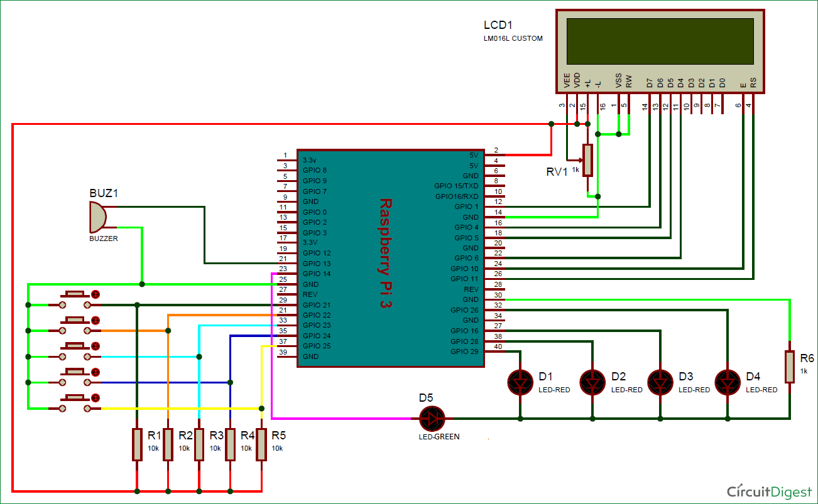Toggle the middle push button switch
Screen dimensions: 818x504
coord(74,345)
